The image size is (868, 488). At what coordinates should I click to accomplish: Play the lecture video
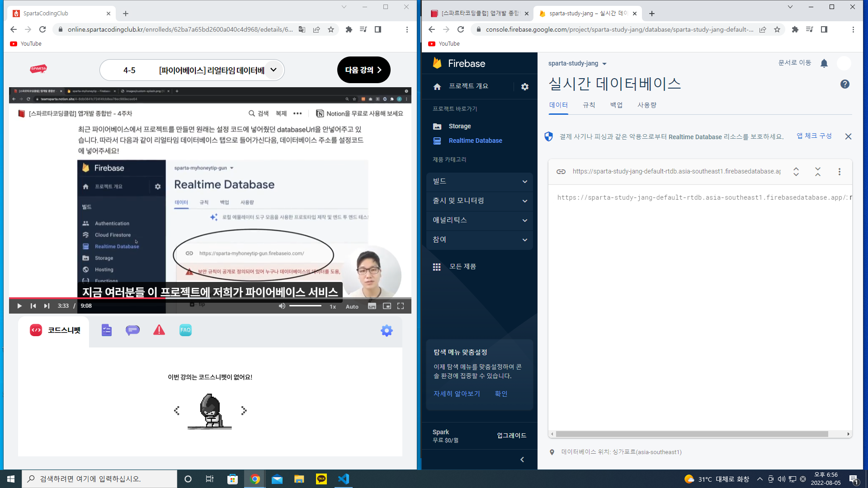19,306
